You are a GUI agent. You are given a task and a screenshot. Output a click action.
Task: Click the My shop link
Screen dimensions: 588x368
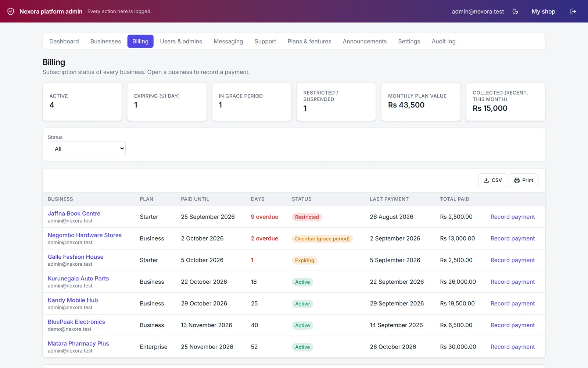coord(543,11)
